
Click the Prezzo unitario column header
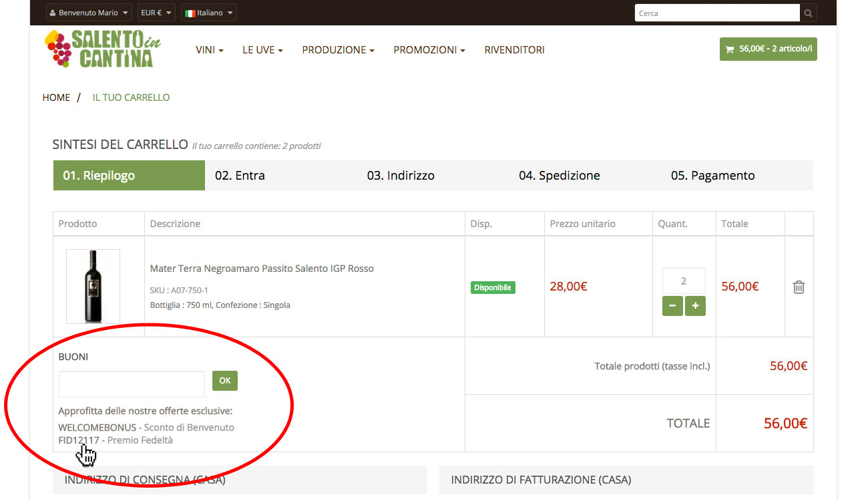[x=582, y=224]
